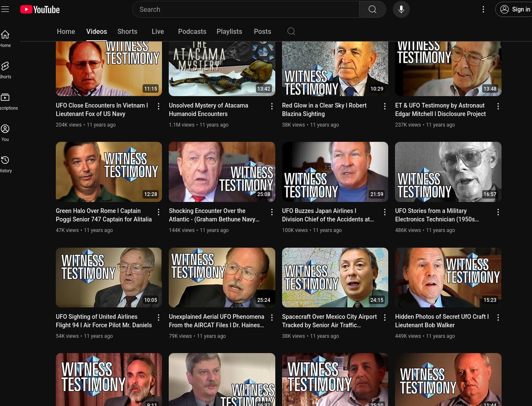Open title Shocking Encounter Over the Atlantic

pos(214,215)
